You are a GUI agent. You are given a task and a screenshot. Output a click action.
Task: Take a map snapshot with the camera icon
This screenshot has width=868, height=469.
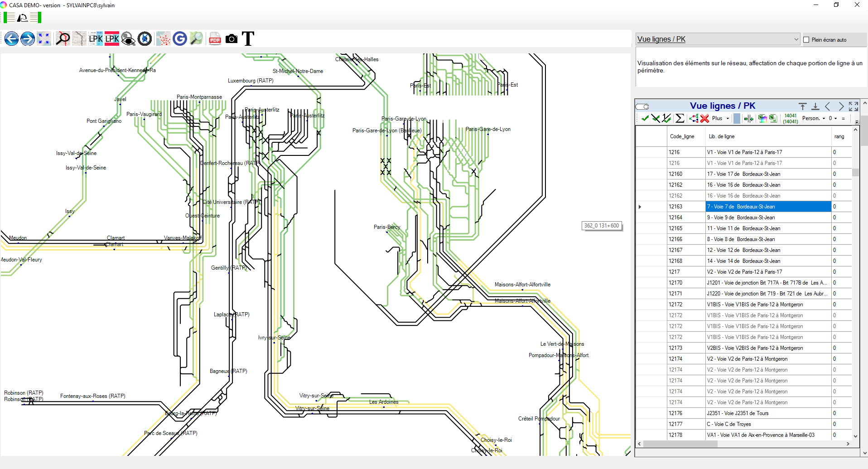tap(231, 39)
